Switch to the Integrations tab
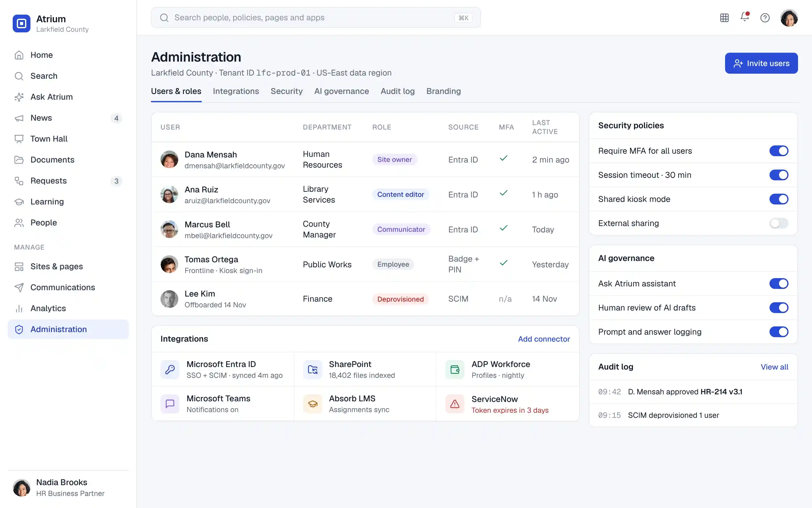The width and height of the screenshot is (812, 508). click(236, 91)
